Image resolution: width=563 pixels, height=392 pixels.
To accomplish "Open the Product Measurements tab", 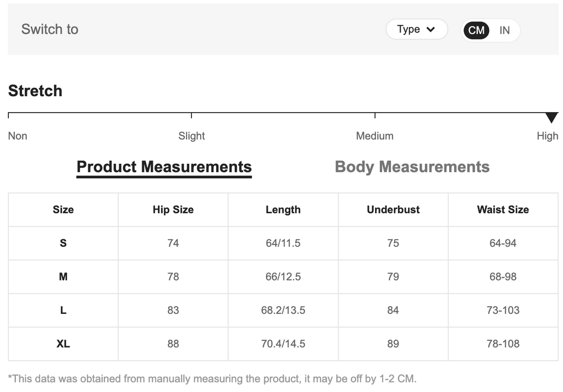I will pos(164,167).
